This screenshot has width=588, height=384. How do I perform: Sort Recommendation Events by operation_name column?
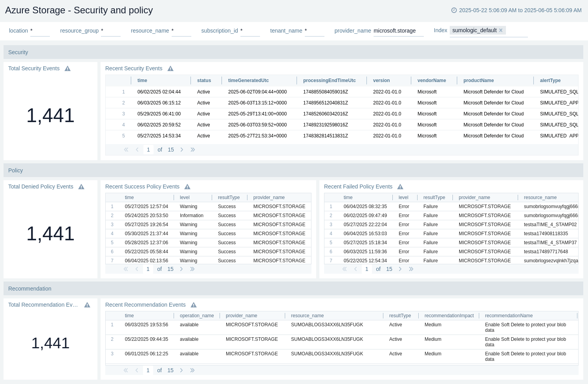point(197,316)
